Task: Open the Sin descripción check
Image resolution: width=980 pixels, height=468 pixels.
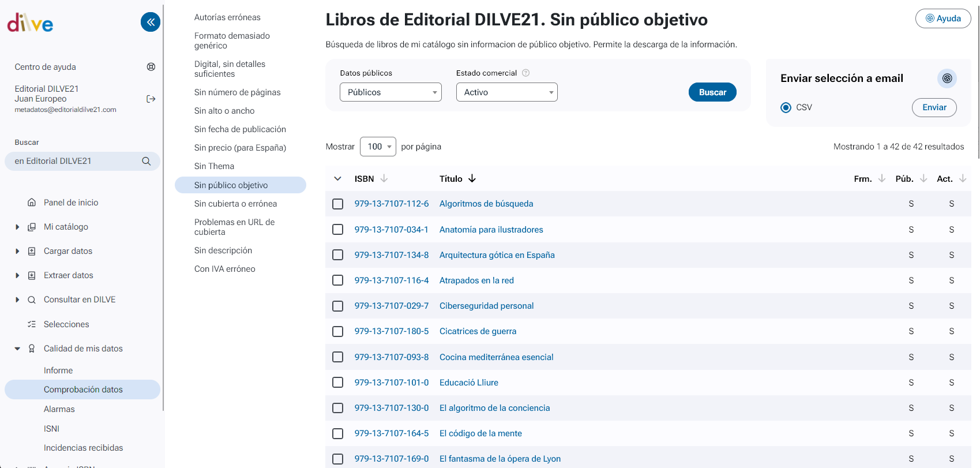Action: pyautogui.click(x=223, y=250)
